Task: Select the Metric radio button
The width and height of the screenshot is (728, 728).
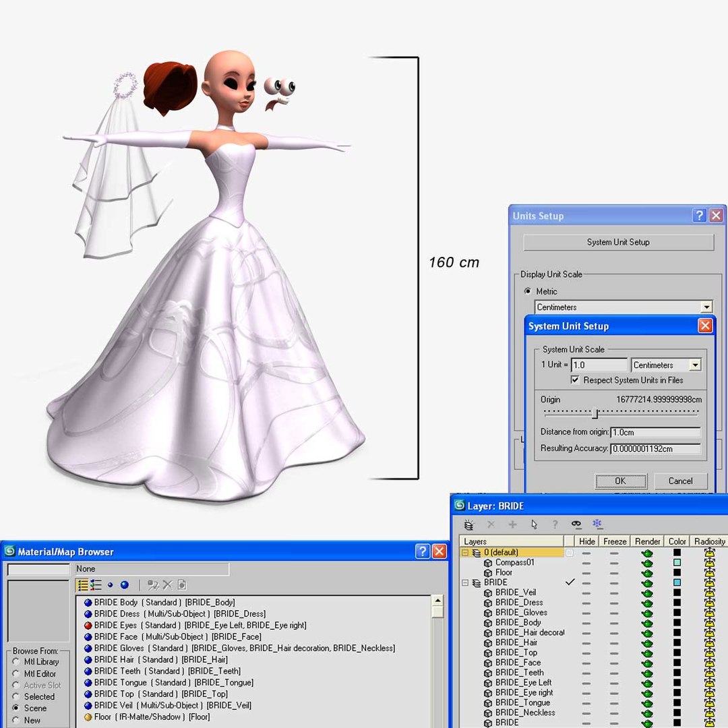Action: pyautogui.click(x=527, y=291)
